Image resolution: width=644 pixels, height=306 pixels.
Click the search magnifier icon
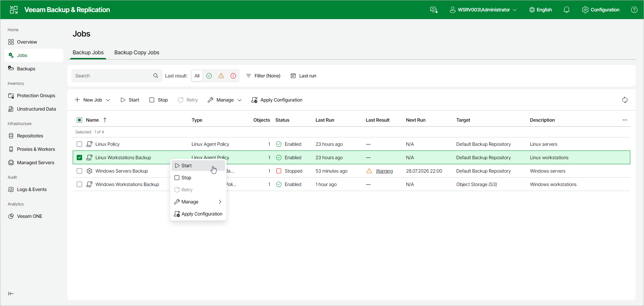(156, 76)
